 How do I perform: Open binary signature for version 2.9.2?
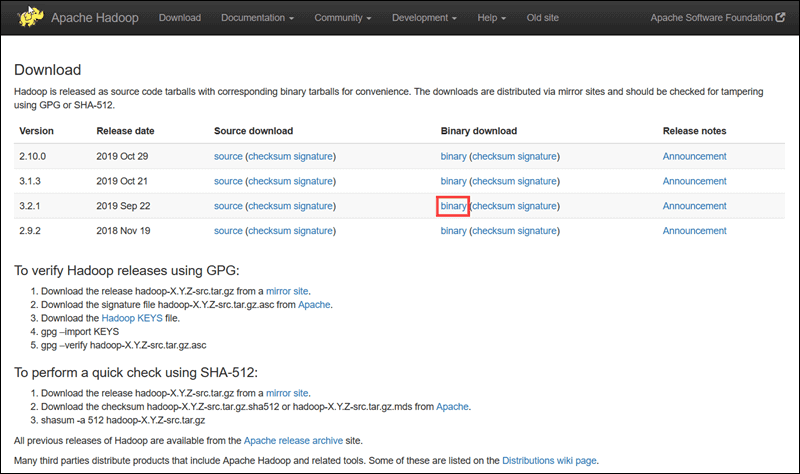pyautogui.click(x=537, y=231)
